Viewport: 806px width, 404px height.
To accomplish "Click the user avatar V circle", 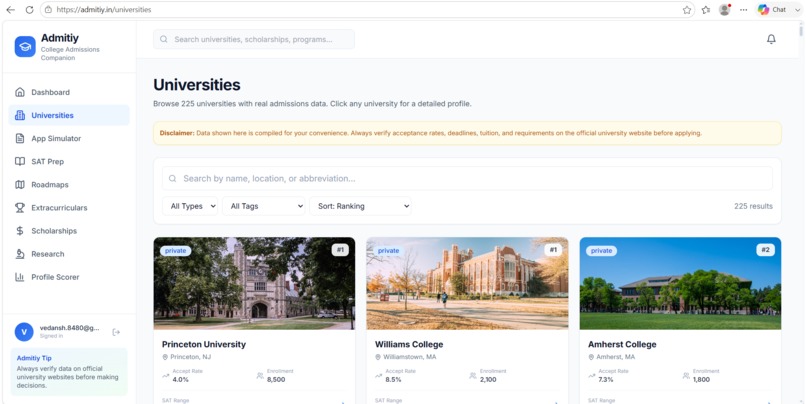I will point(24,332).
